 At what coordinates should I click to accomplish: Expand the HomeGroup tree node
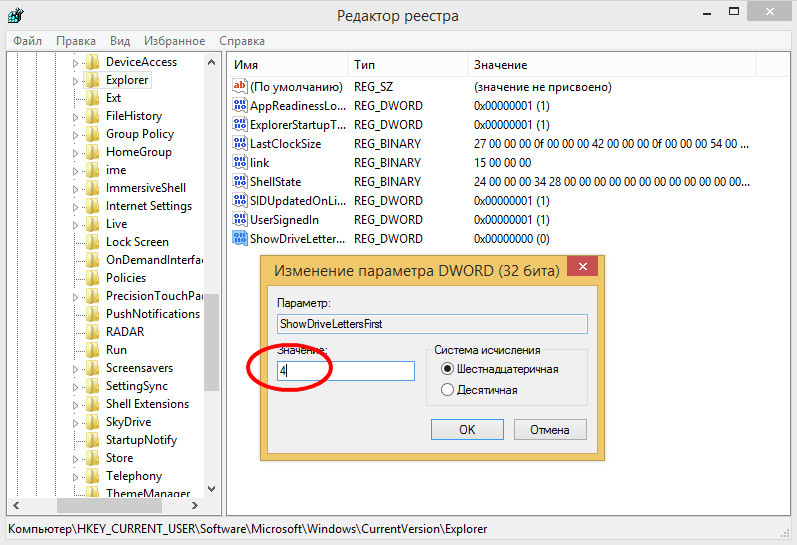click(x=75, y=153)
